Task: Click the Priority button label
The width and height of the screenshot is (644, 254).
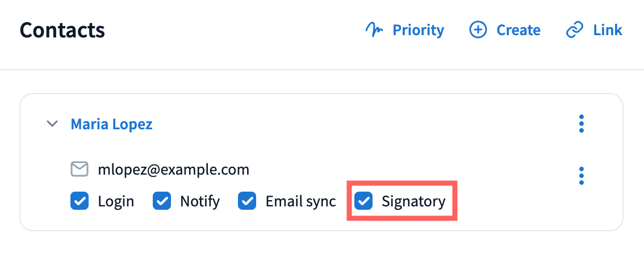Action: click(419, 30)
